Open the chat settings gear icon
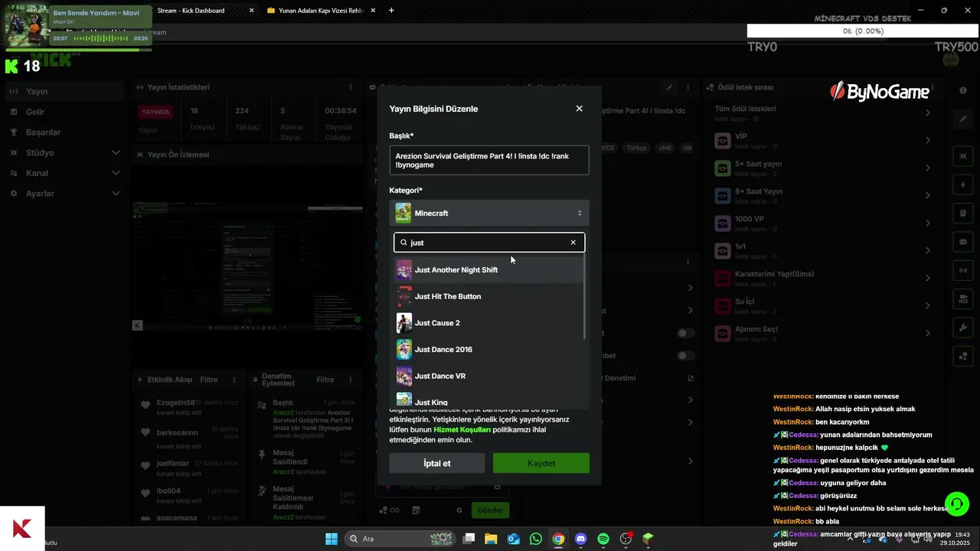 click(459, 510)
